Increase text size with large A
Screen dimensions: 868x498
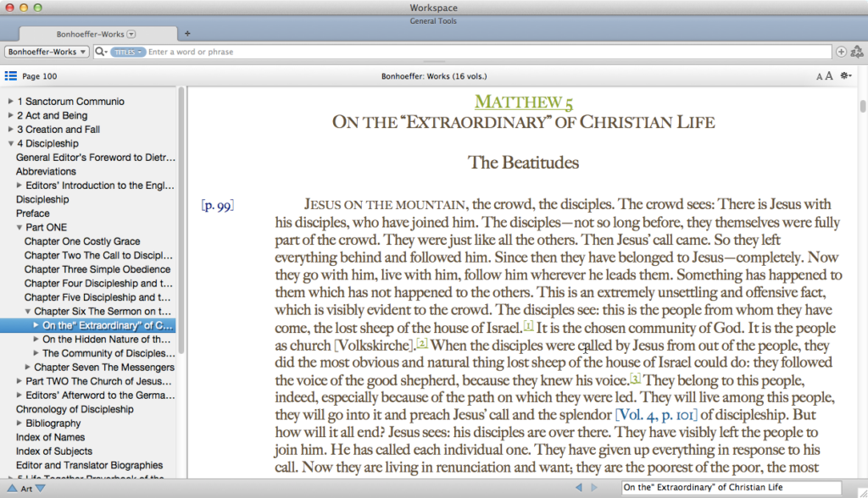click(829, 76)
